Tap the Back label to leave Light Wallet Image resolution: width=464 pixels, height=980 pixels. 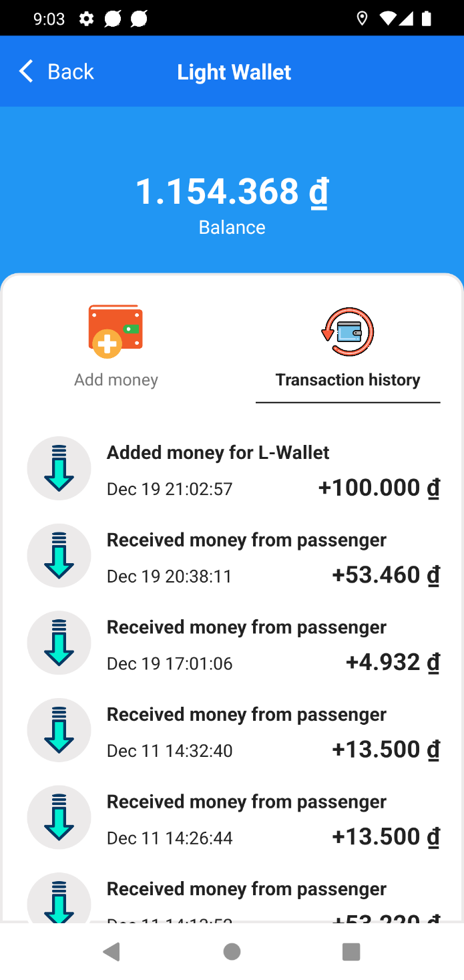coord(69,71)
